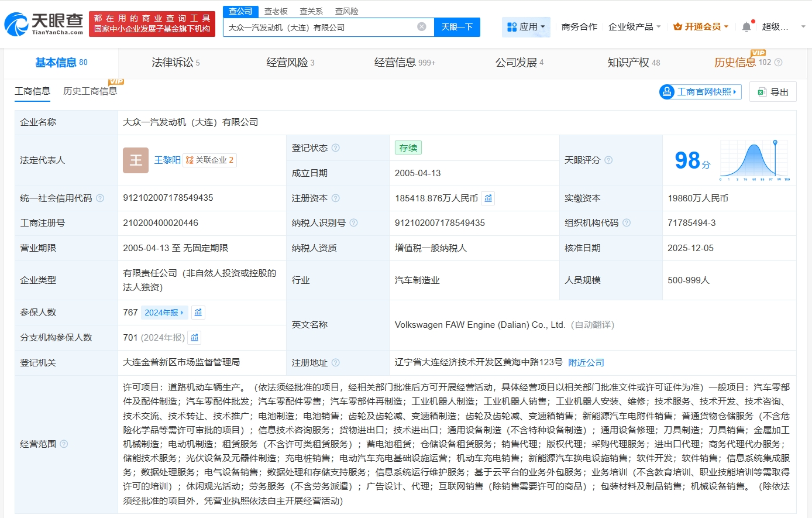
Task: Open branch insured headcount chart icon
Action: tap(195, 338)
